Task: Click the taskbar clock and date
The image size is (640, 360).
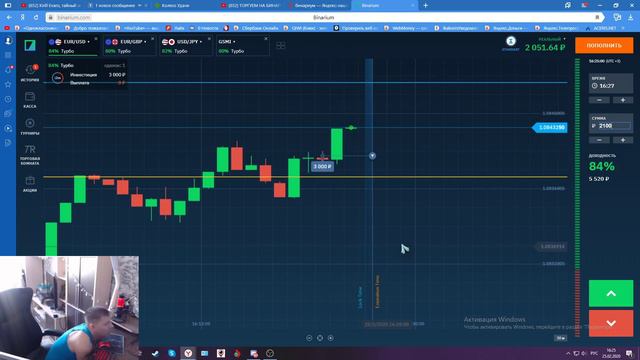Action: pyautogui.click(x=611, y=353)
